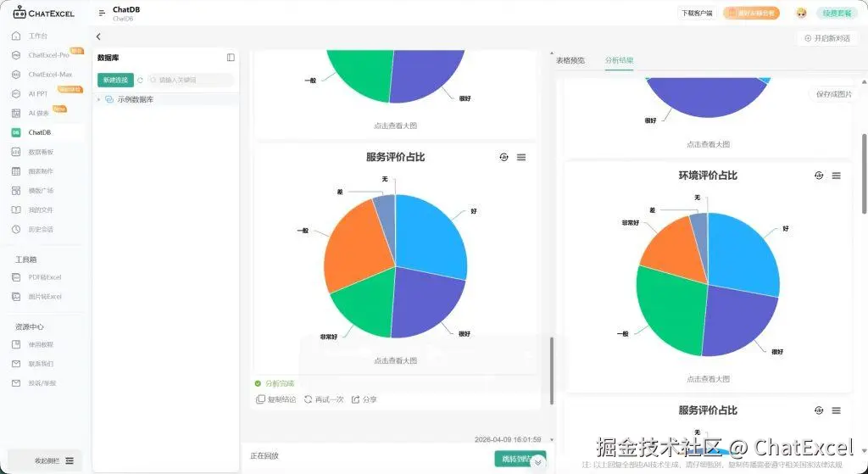Viewport: 868px width, 474px height.
Task: Open PDF转Excel tool
Action: pos(44,277)
